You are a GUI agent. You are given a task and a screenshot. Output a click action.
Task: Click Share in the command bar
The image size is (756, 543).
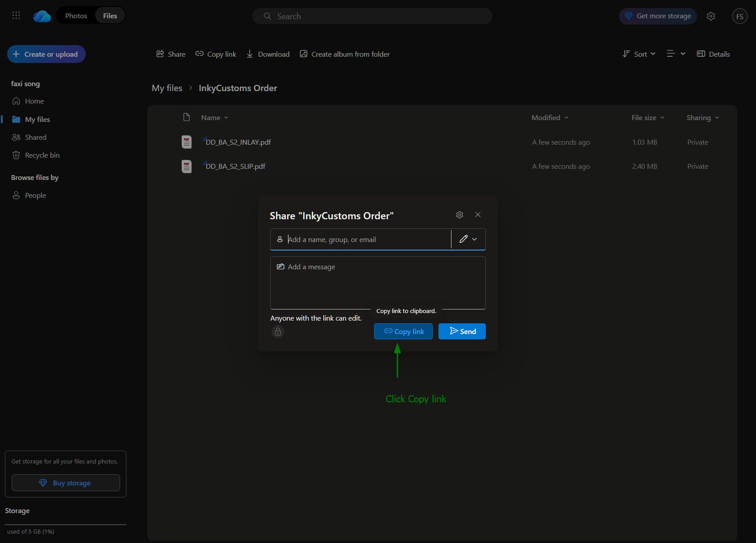pos(171,54)
